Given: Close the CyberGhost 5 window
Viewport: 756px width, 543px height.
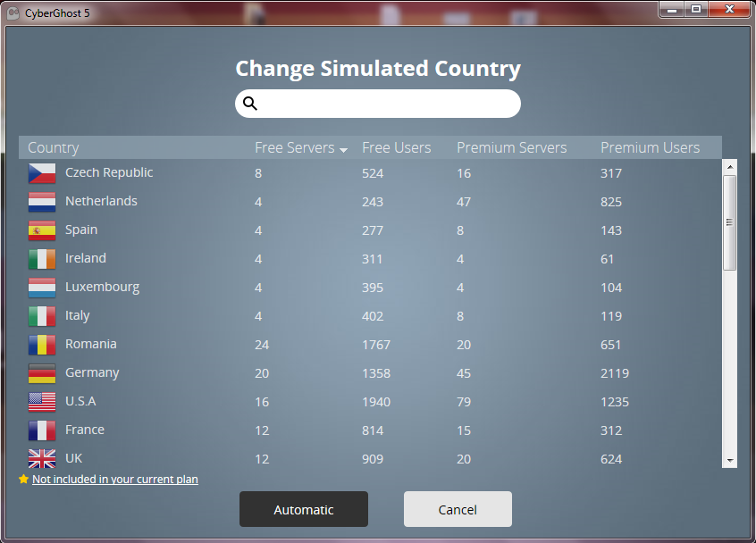Looking at the screenshot, I should (729, 9).
